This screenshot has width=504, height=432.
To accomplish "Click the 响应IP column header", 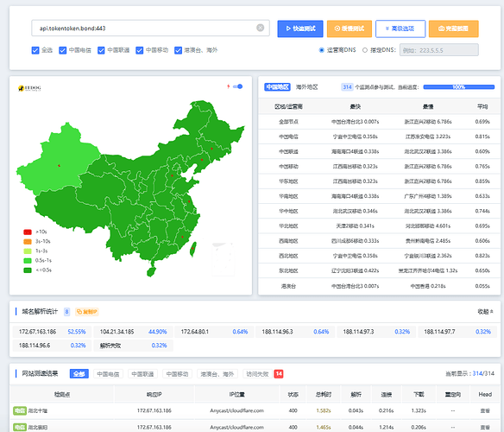I will click(x=154, y=394).
